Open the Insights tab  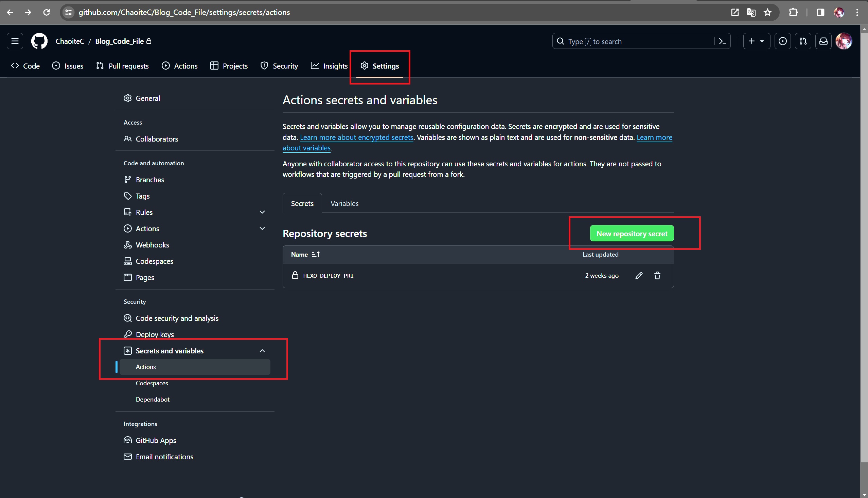329,66
